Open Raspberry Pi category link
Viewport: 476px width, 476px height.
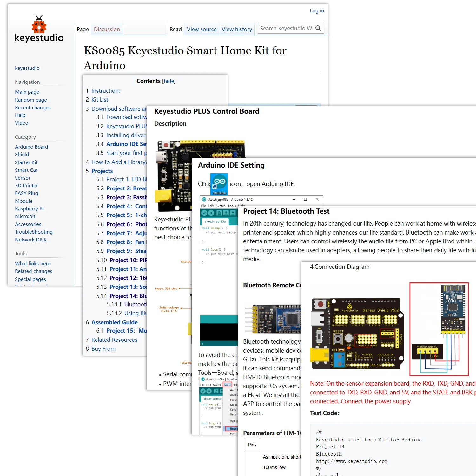click(29, 208)
